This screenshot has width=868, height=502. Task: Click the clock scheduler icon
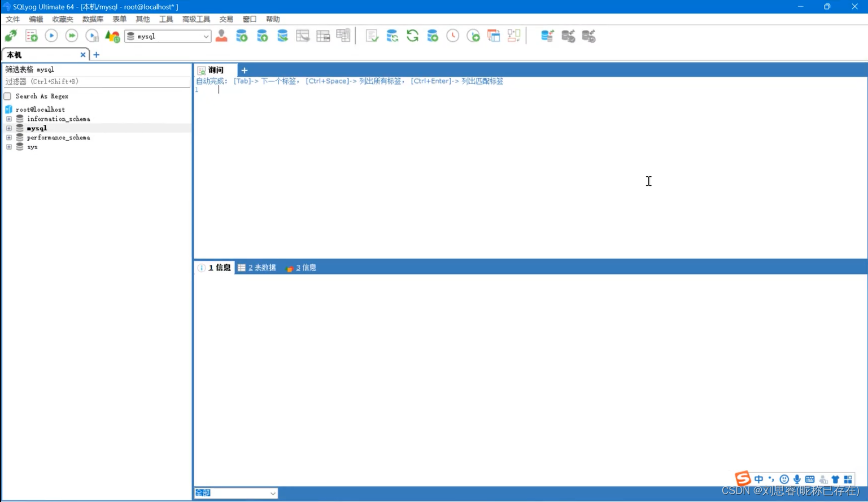coord(453,36)
